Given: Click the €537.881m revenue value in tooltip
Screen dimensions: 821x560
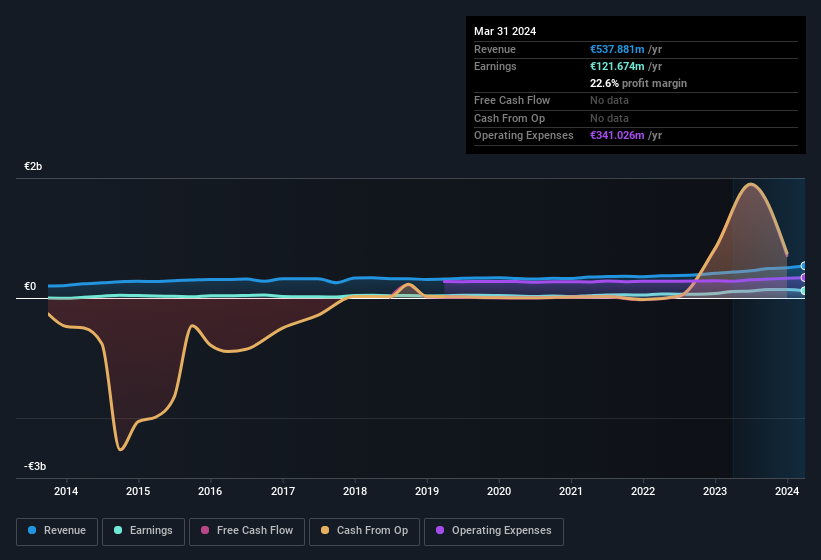Looking at the screenshot, I should tap(617, 49).
